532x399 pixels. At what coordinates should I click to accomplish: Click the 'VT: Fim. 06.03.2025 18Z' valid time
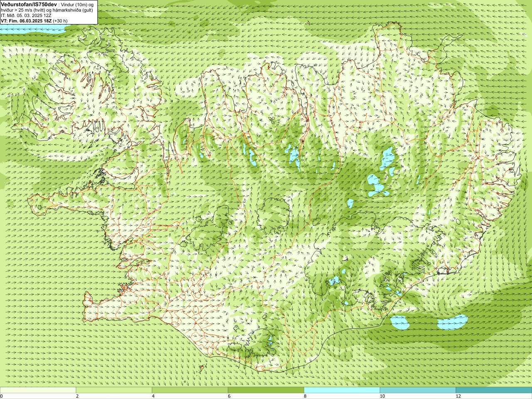tap(26, 21)
